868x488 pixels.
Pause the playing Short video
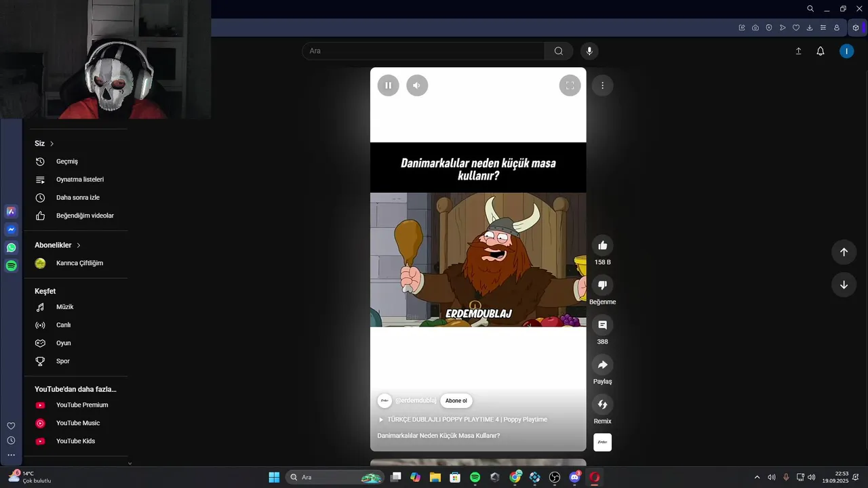click(x=388, y=85)
